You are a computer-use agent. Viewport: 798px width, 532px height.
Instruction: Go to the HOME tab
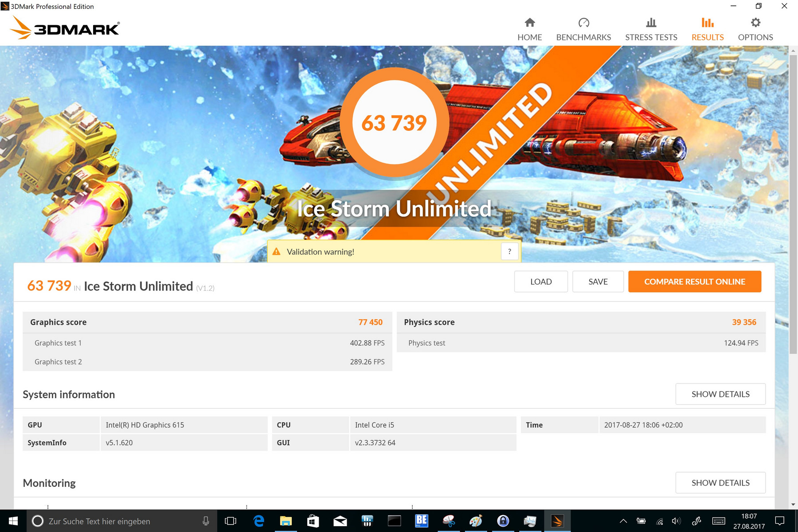click(x=530, y=30)
